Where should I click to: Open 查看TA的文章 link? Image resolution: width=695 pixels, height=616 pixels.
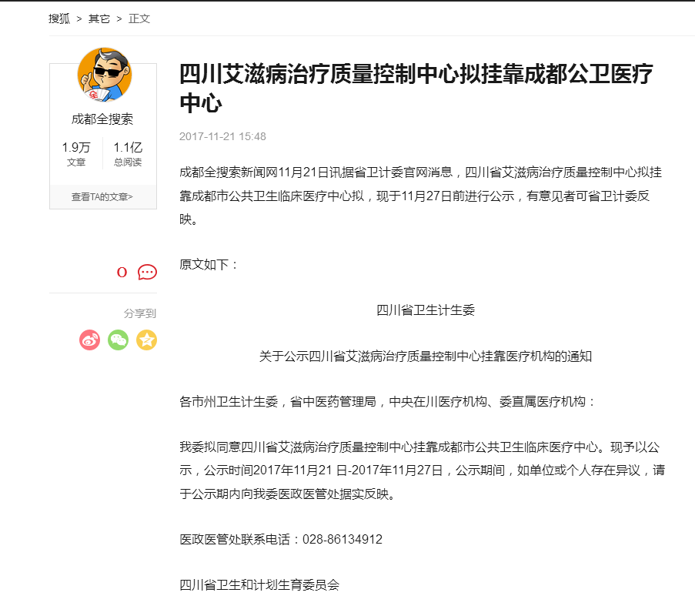point(102,197)
